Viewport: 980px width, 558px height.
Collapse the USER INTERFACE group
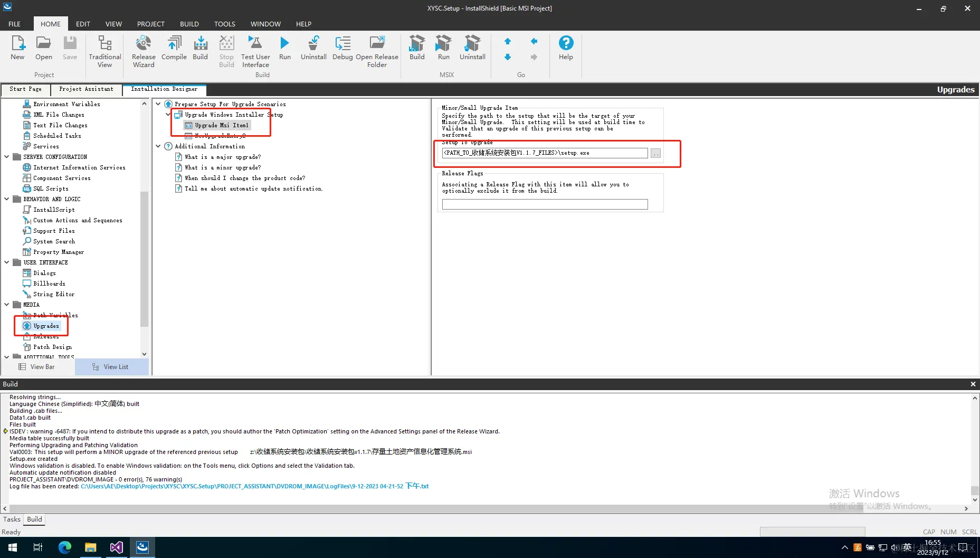point(7,262)
